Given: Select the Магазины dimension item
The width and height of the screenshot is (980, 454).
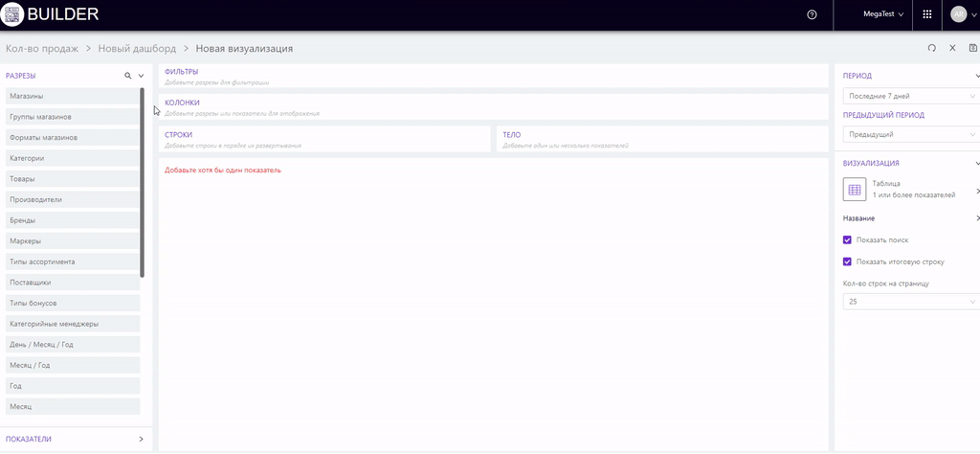Looking at the screenshot, I should coord(72,97).
